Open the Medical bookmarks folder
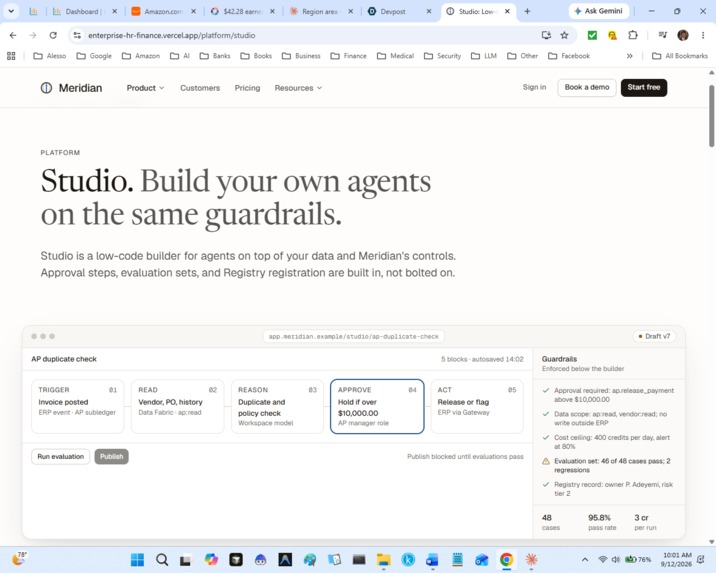 [x=396, y=56]
